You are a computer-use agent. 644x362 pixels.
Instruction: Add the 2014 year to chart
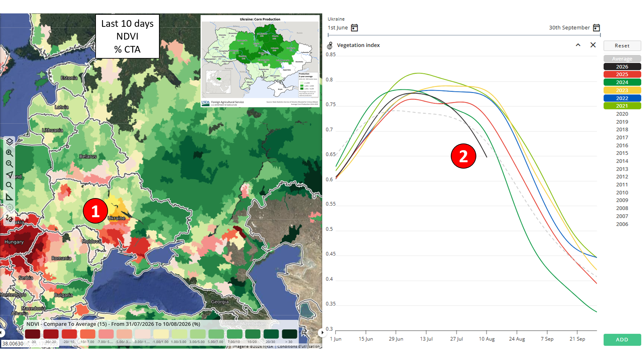622,161
